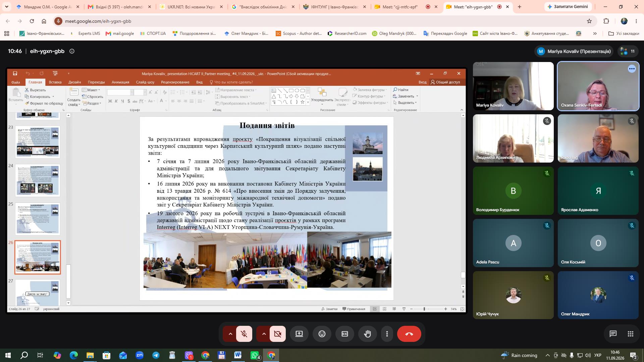Show hidden system tray icons

pos(548,355)
